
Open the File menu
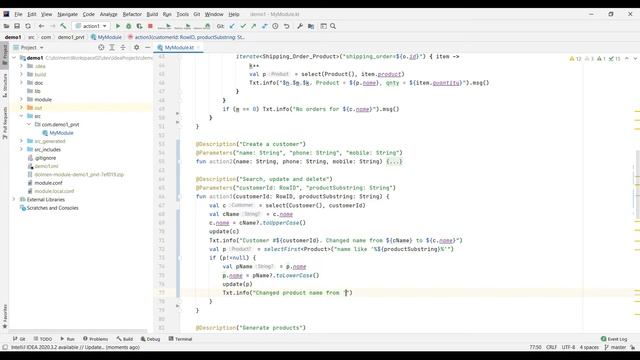[18, 14]
